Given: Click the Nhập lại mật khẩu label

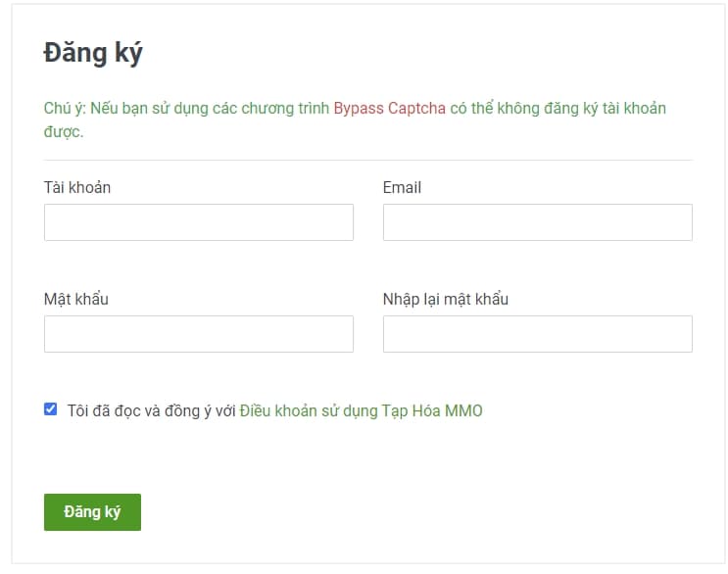Looking at the screenshot, I should [445, 299].
